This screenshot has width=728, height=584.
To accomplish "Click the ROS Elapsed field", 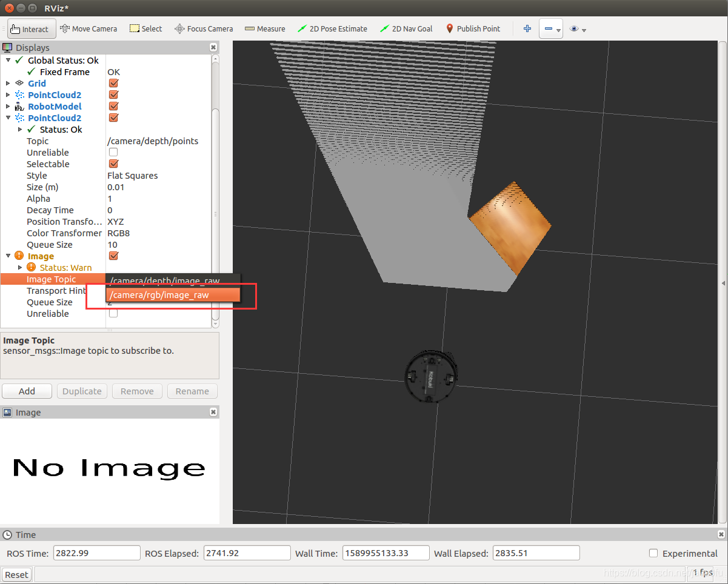I will [247, 552].
